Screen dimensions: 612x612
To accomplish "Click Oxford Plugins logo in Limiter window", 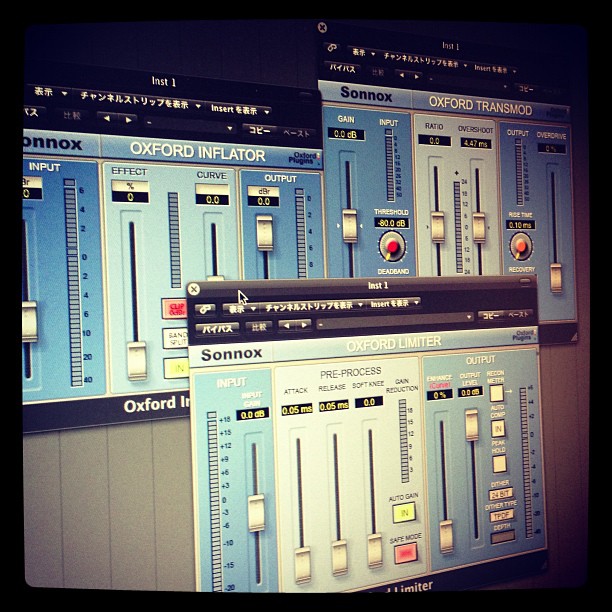I will coord(524,335).
